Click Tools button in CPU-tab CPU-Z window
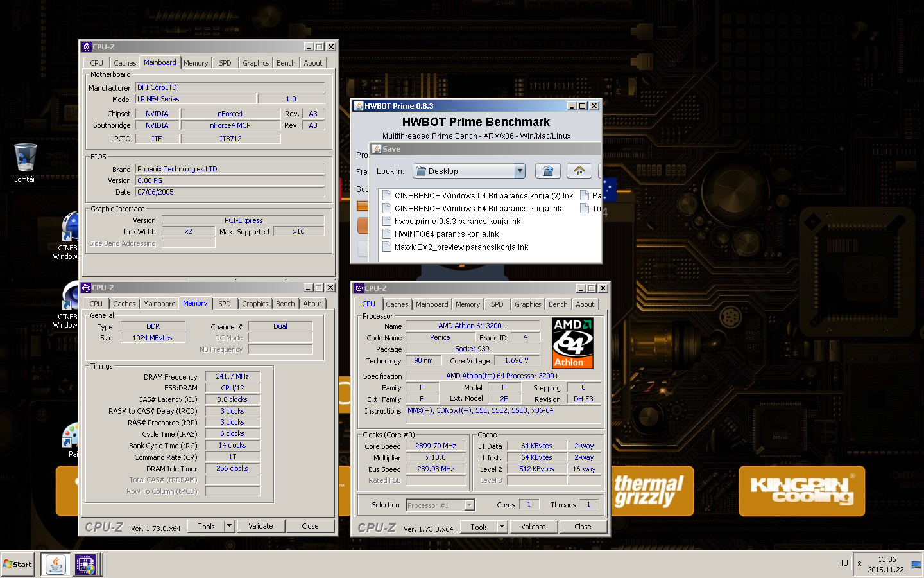 tap(479, 527)
